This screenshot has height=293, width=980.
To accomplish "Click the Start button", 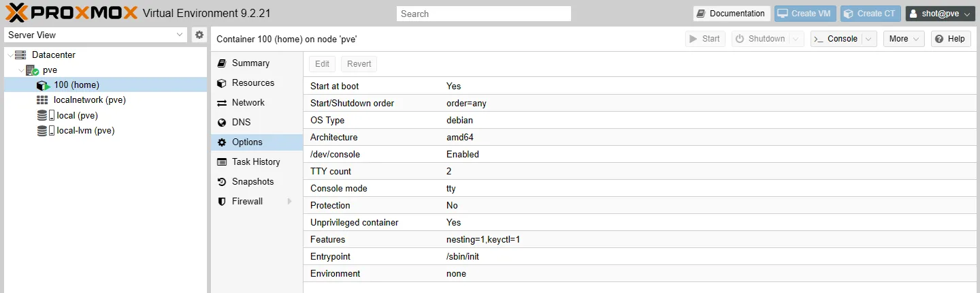I will pyautogui.click(x=705, y=39).
